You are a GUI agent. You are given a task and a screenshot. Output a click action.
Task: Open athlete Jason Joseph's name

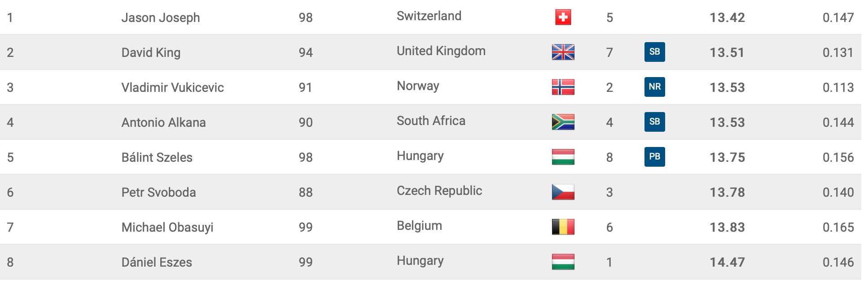tap(161, 18)
